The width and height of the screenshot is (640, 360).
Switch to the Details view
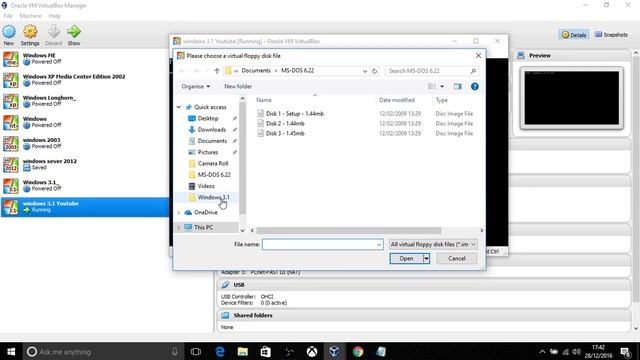(573, 35)
